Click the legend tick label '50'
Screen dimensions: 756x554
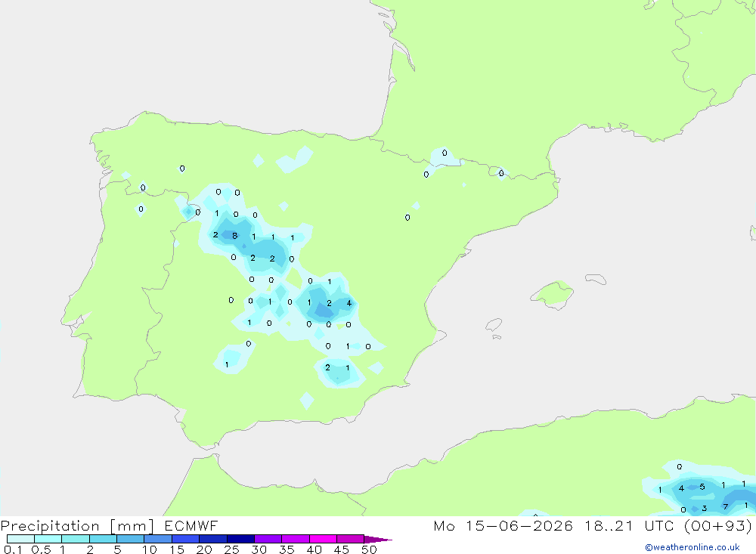click(x=370, y=549)
